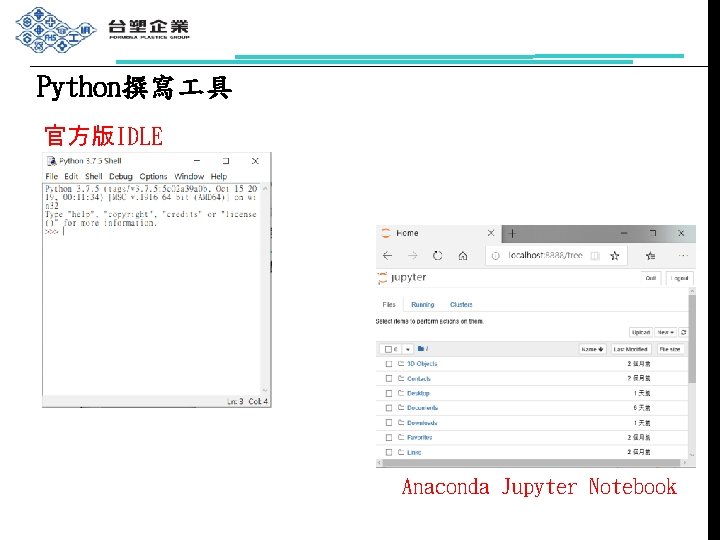Click the Jupyter page horizontal scrollbar
The image size is (720, 540).
click(532, 463)
